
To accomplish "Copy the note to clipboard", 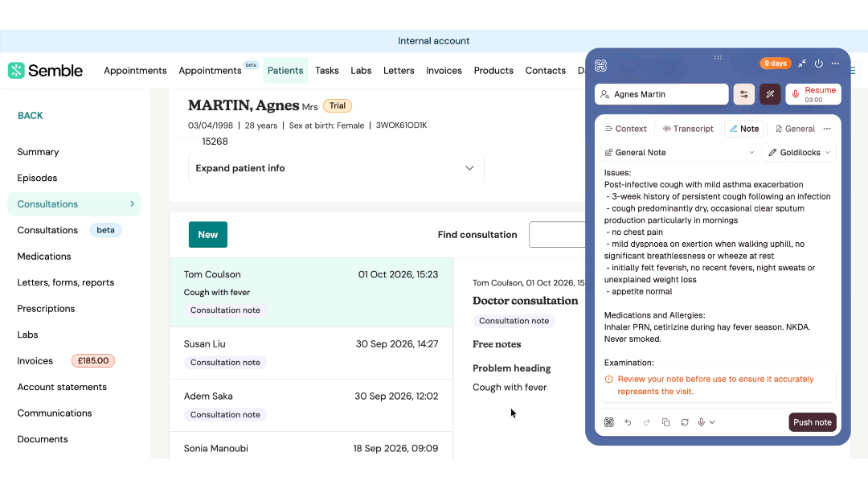I will (x=665, y=422).
